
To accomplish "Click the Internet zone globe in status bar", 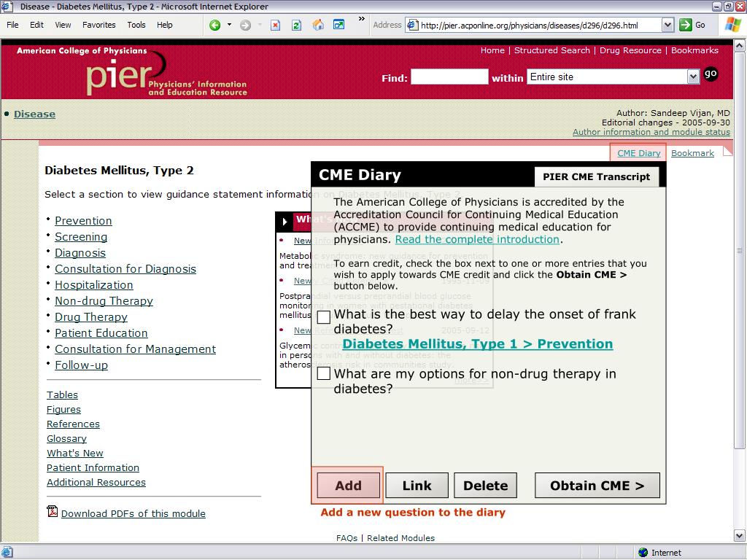I will 643,553.
